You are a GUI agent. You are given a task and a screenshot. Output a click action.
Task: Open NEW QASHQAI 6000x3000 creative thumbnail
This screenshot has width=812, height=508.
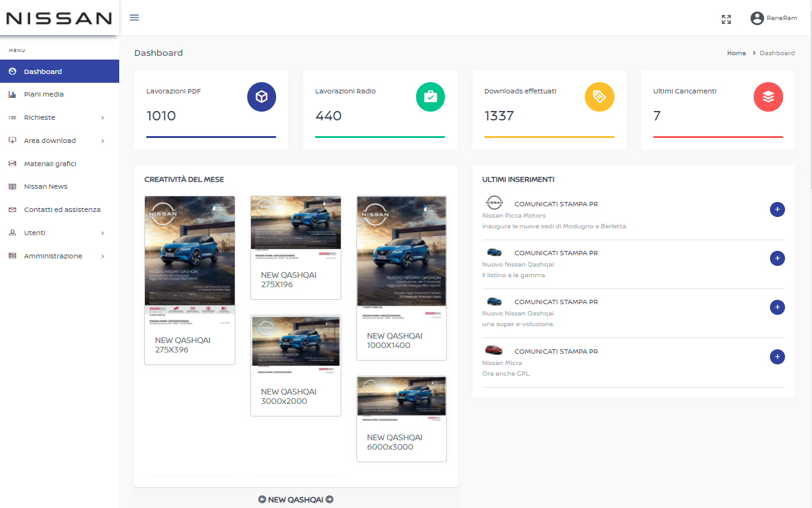pyautogui.click(x=402, y=400)
